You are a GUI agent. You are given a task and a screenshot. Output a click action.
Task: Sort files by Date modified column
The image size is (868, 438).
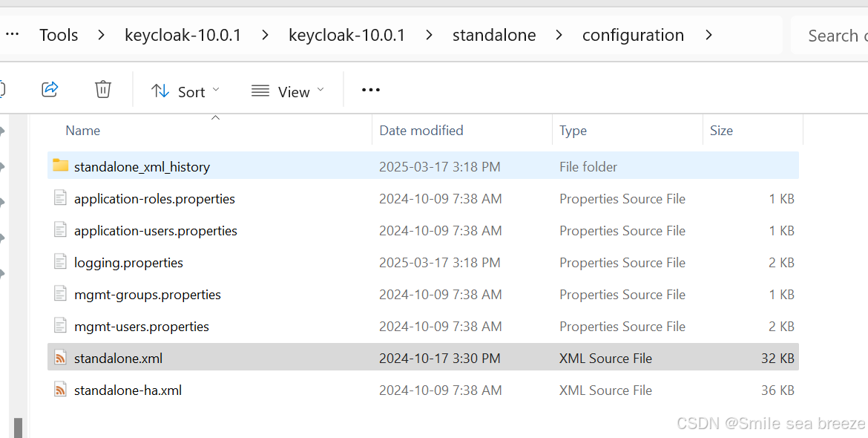point(421,130)
